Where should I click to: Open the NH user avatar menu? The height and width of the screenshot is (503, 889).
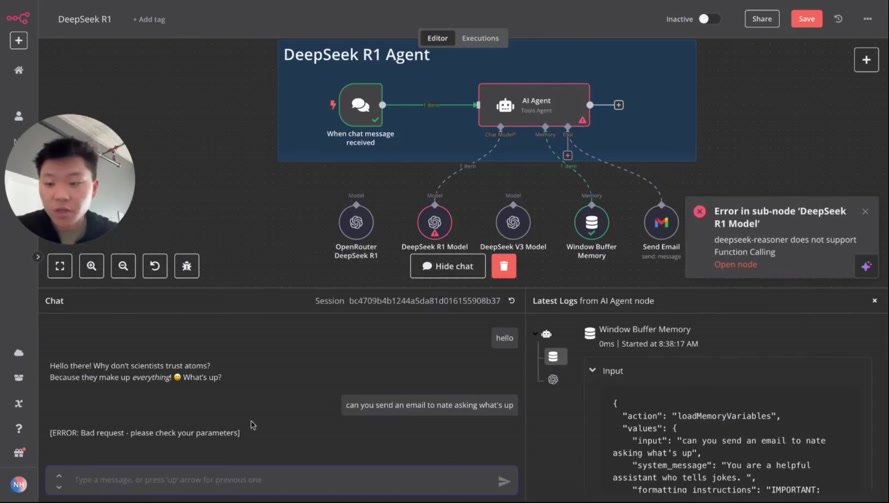click(x=19, y=484)
